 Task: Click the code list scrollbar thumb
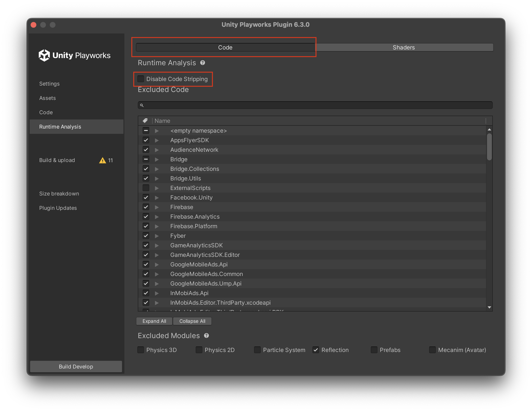click(x=489, y=147)
